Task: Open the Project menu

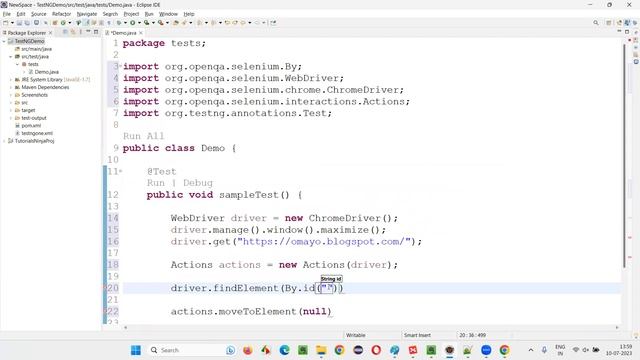Action: pyautogui.click(x=131, y=14)
